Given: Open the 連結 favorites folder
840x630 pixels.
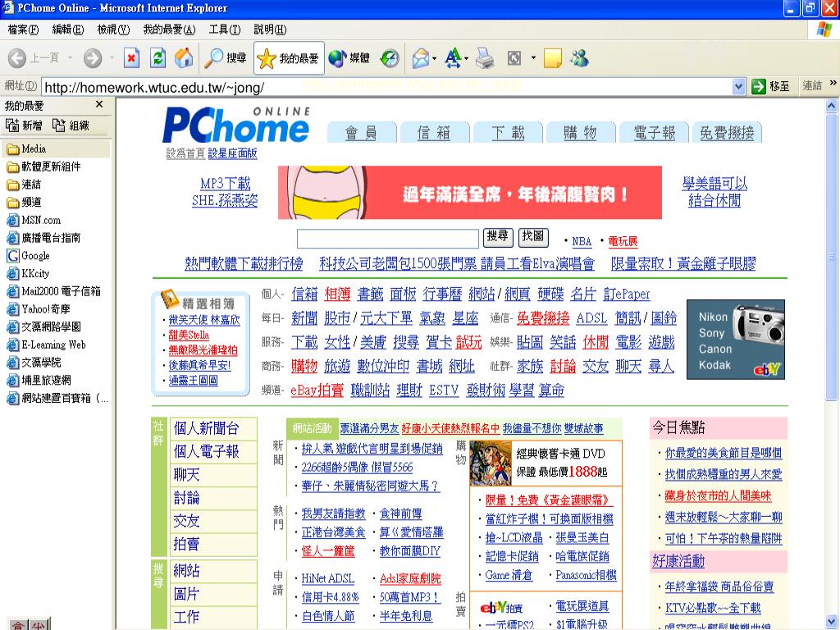Looking at the screenshot, I should click(24, 185).
